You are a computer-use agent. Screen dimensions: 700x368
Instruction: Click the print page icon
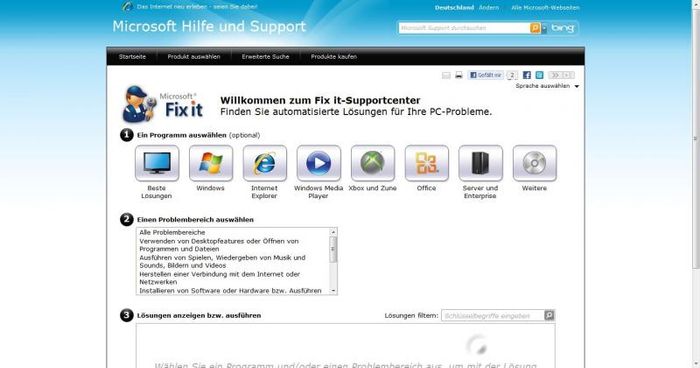coord(458,75)
